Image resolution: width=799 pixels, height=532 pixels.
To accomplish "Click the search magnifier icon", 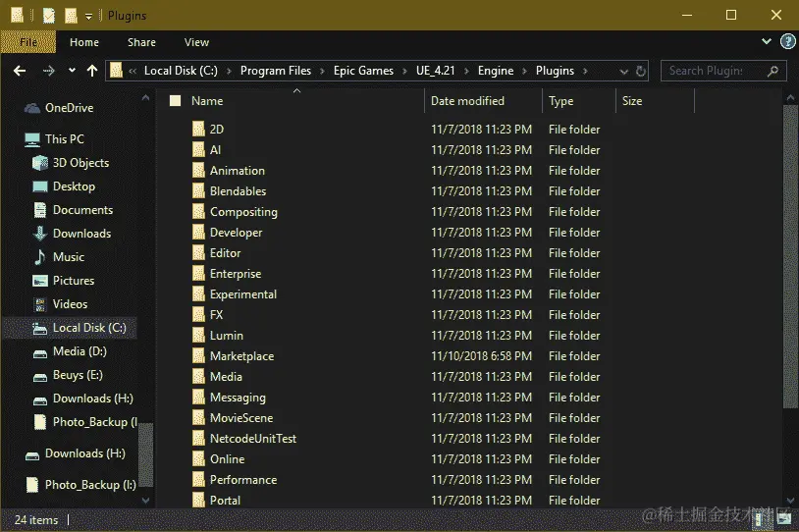I will click(x=773, y=71).
